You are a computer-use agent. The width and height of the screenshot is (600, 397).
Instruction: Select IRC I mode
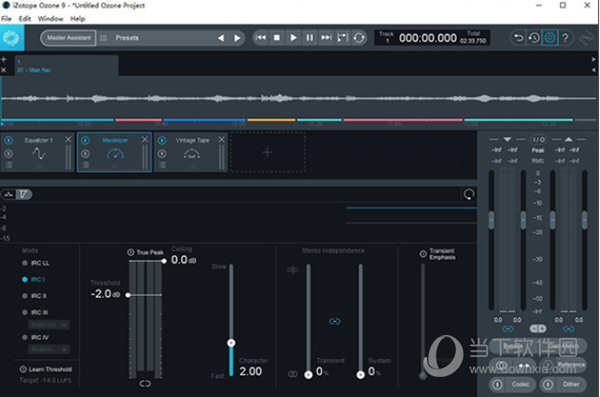(33, 279)
